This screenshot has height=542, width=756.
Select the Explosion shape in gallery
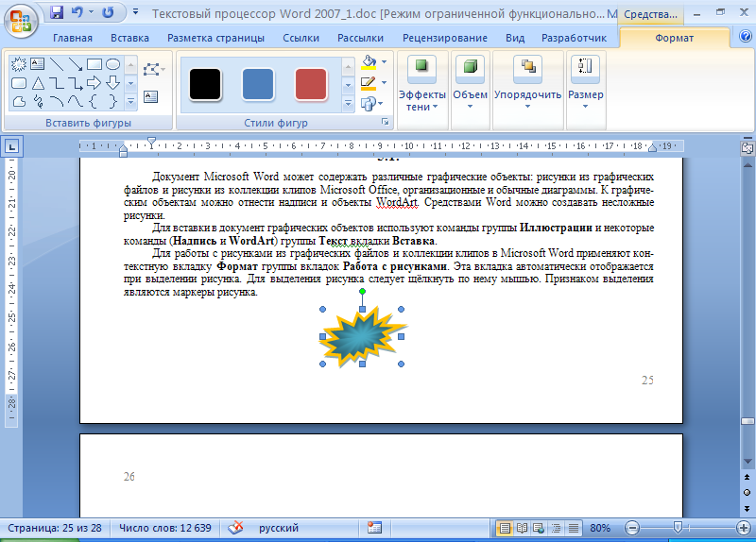(x=18, y=63)
